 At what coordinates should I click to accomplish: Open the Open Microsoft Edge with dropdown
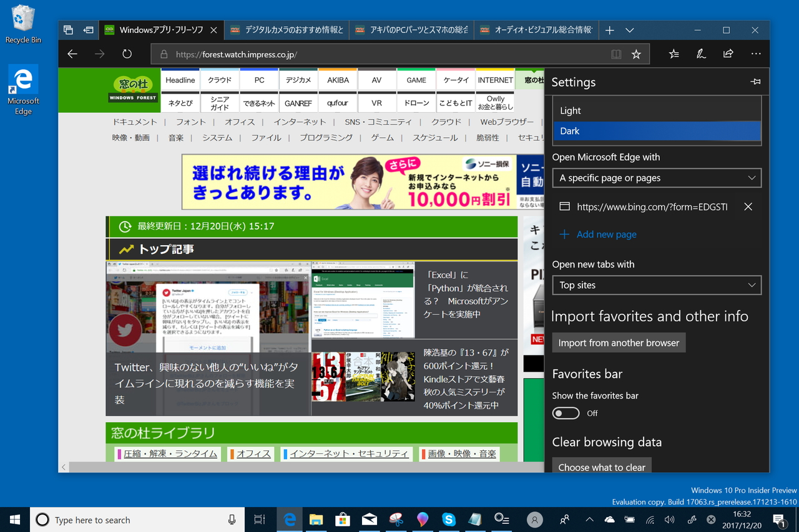coord(656,178)
